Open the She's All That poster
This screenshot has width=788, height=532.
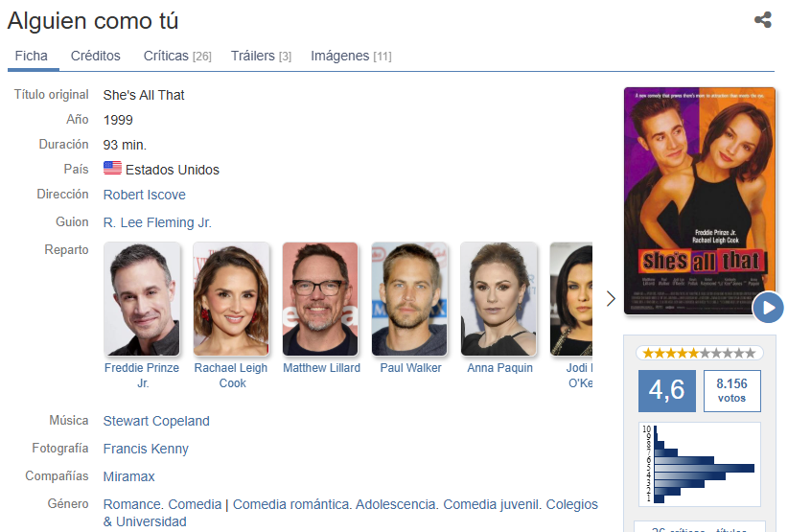click(700, 201)
